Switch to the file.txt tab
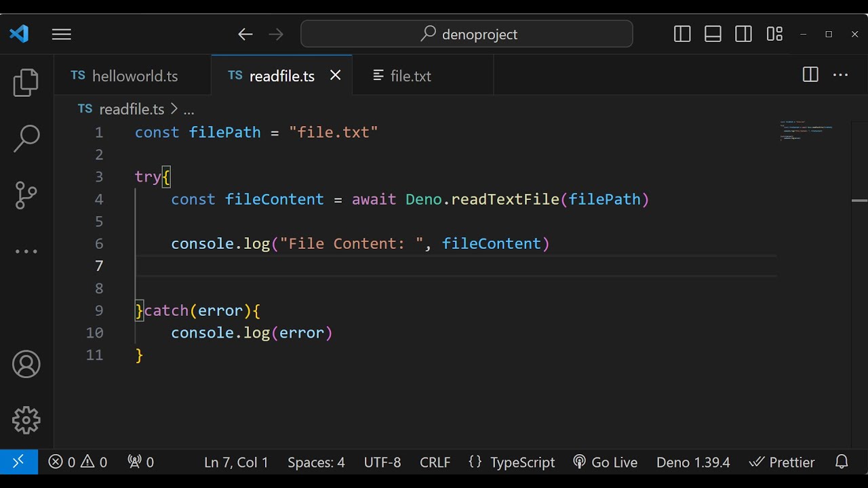This screenshot has width=868, height=488. pyautogui.click(x=410, y=76)
